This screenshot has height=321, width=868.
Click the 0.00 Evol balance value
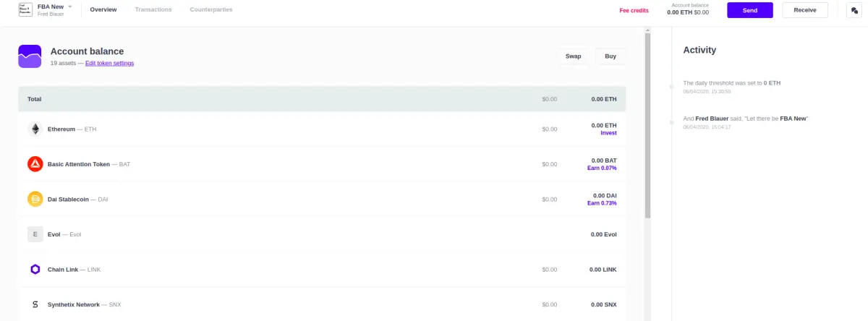pos(603,234)
